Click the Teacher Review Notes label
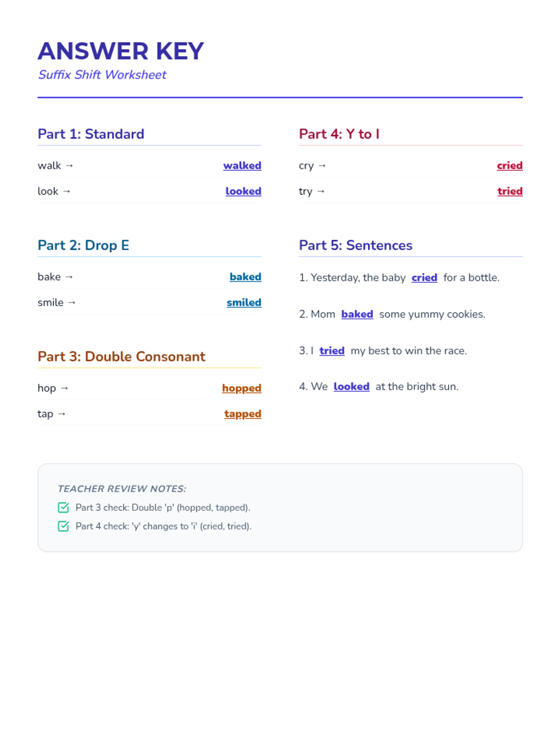This screenshot has height=747, width=560. [122, 489]
